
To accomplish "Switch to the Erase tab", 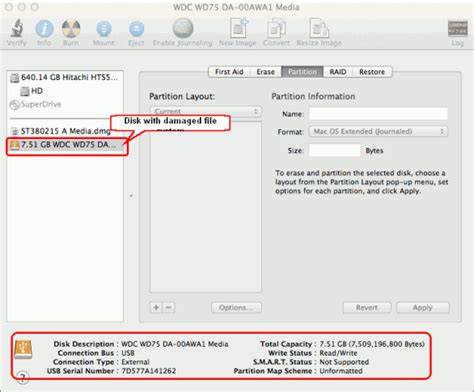I will click(x=265, y=72).
